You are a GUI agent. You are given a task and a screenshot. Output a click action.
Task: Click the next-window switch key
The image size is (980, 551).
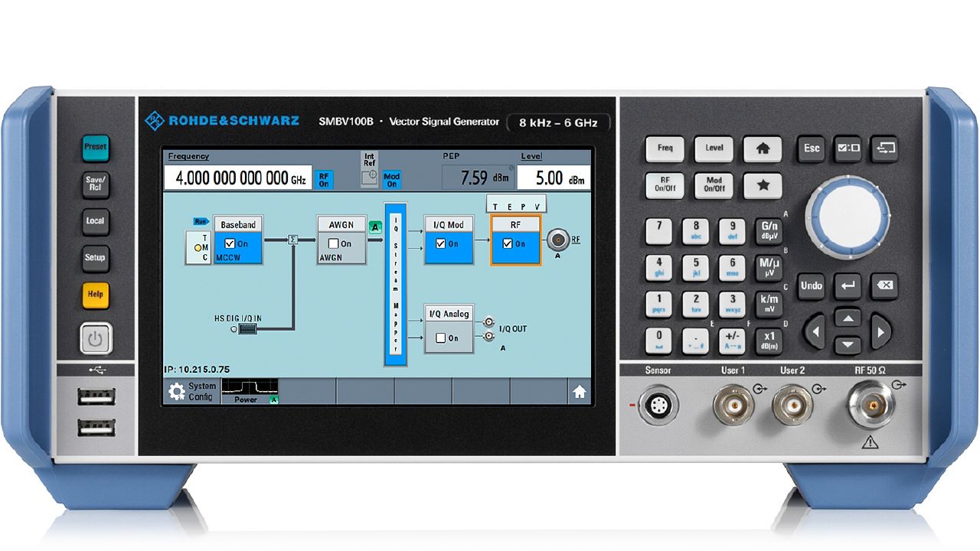[x=884, y=148]
